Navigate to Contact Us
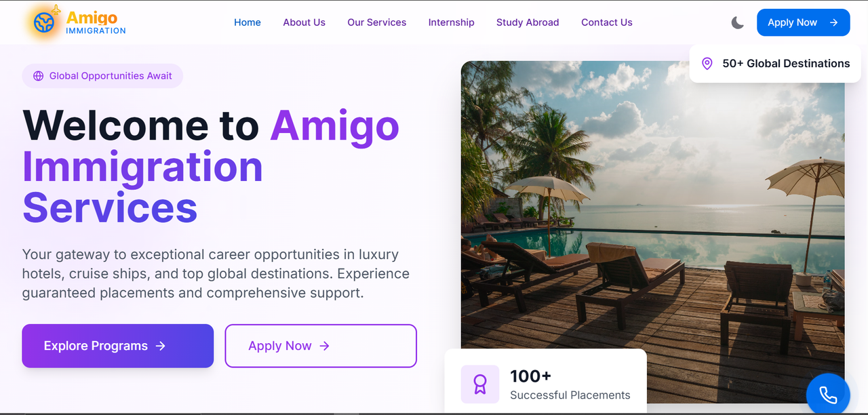This screenshot has width=868, height=415. tap(607, 22)
